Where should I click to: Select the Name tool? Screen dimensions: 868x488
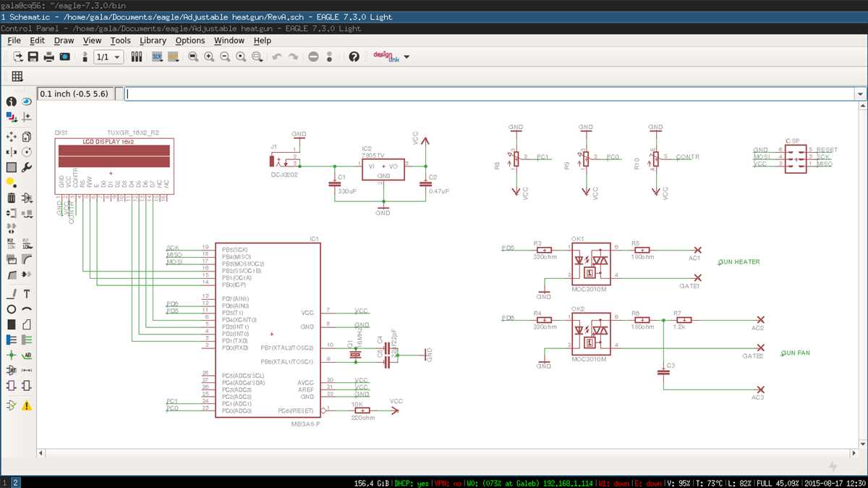[x=12, y=243]
